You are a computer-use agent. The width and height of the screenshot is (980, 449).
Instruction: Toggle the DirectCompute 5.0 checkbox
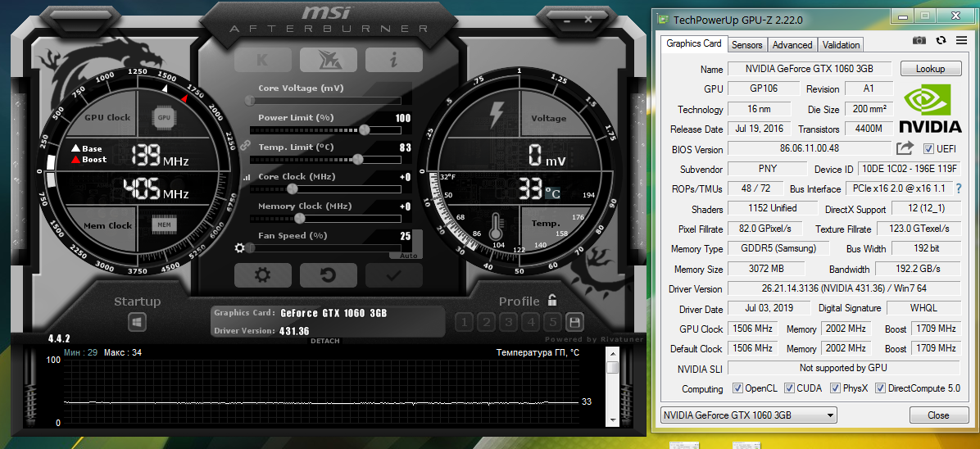pyautogui.click(x=880, y=388)
